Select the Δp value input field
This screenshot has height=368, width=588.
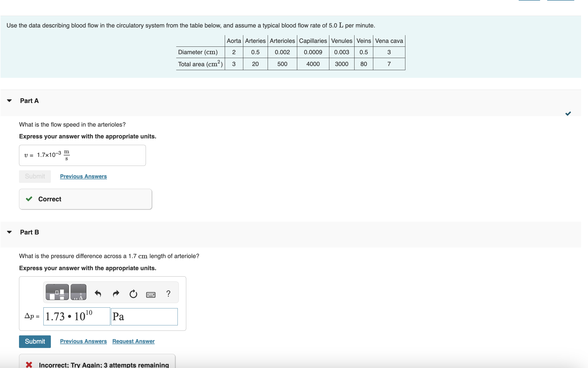tap(76, 316)
